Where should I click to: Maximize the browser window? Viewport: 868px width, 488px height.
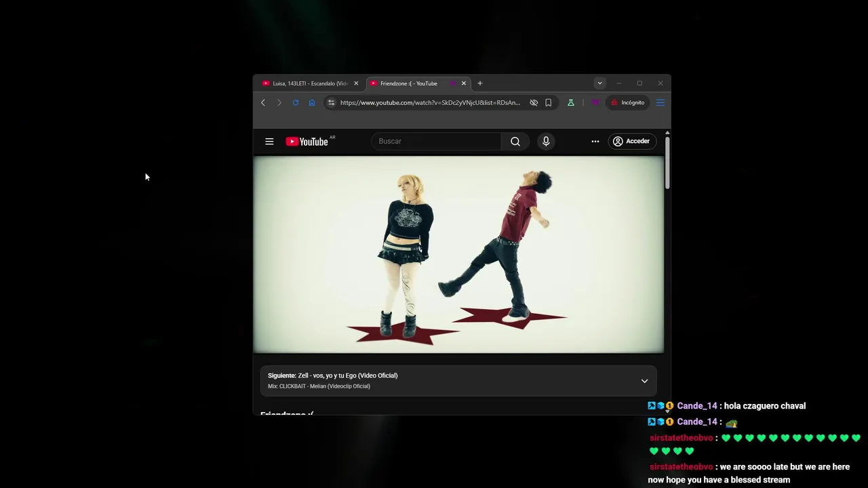point(639,83)
